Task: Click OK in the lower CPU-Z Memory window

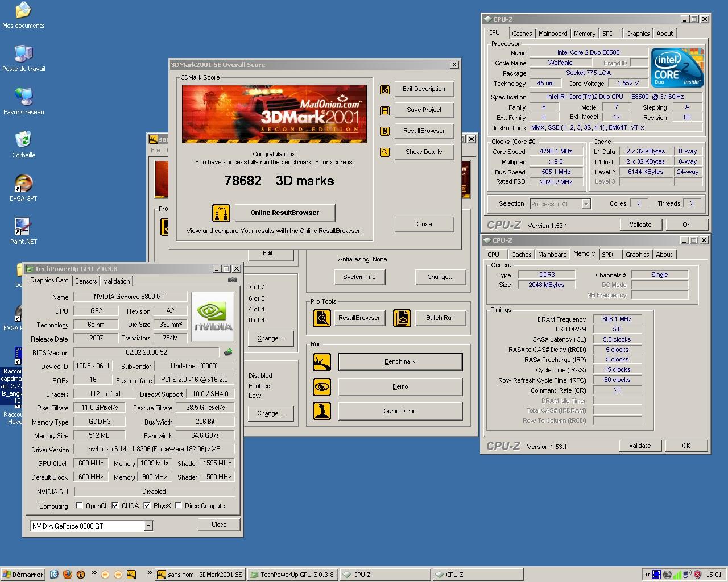Action: point(686,446)
